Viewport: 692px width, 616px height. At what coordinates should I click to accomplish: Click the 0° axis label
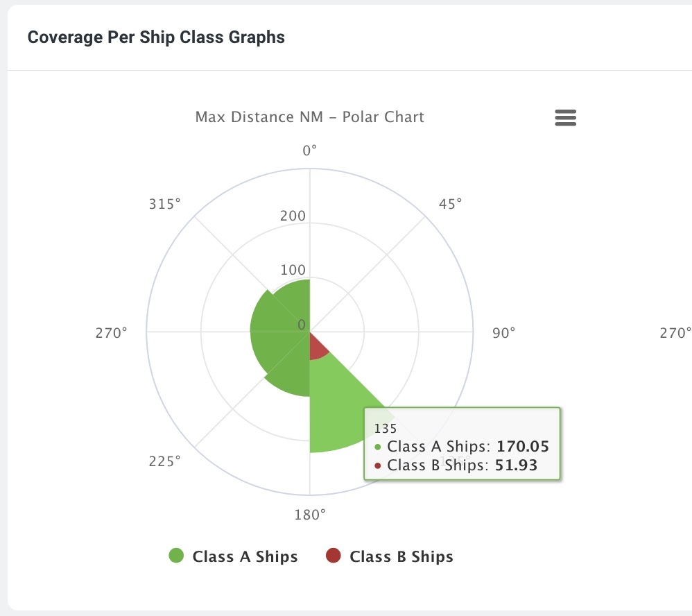[x=309, y=151]
